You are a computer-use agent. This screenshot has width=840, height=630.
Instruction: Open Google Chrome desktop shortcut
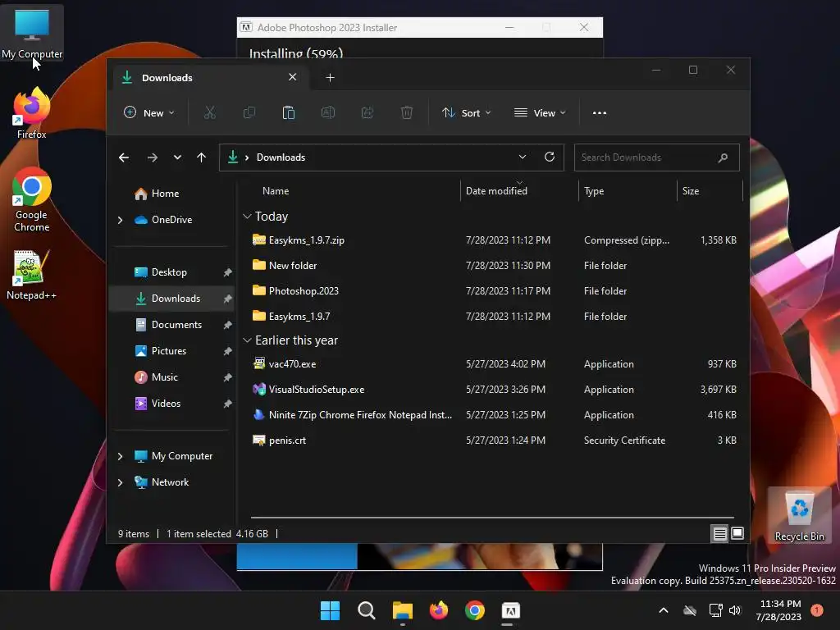pos(32,200)
